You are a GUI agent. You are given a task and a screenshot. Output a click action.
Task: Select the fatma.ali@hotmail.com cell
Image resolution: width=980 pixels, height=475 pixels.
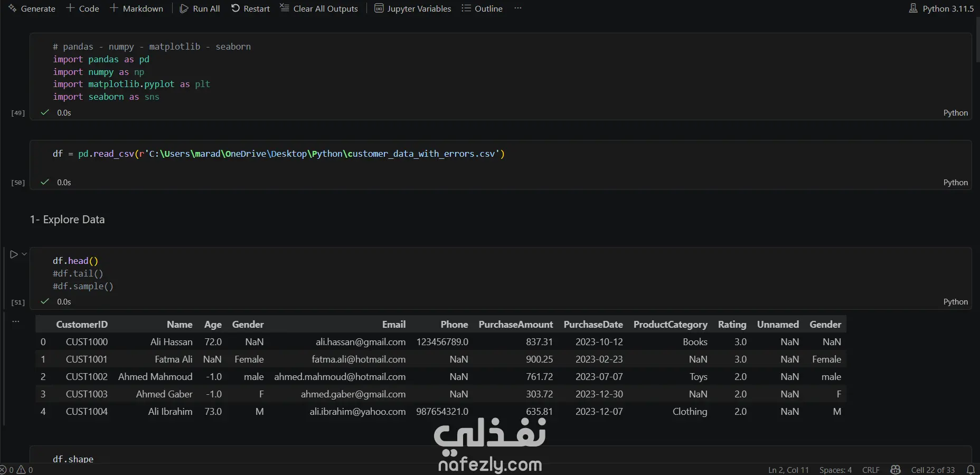click(359, 359)
